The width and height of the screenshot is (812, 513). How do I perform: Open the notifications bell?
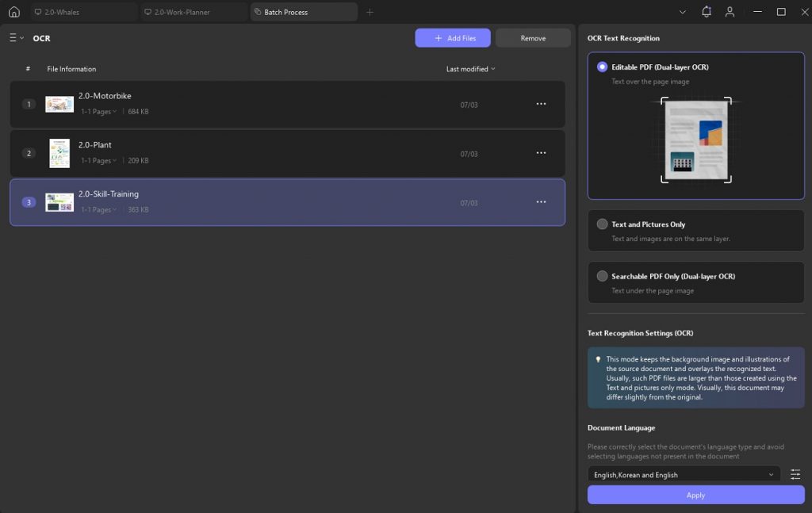click(707, 12)
